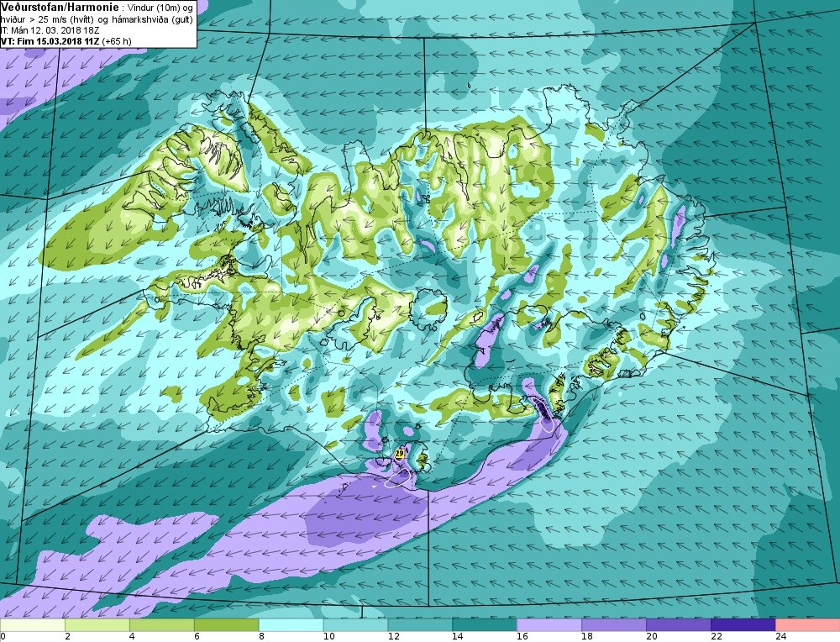Click the pink above-24 legend swatch
The image size is (840, 642).
click(807, 625)
